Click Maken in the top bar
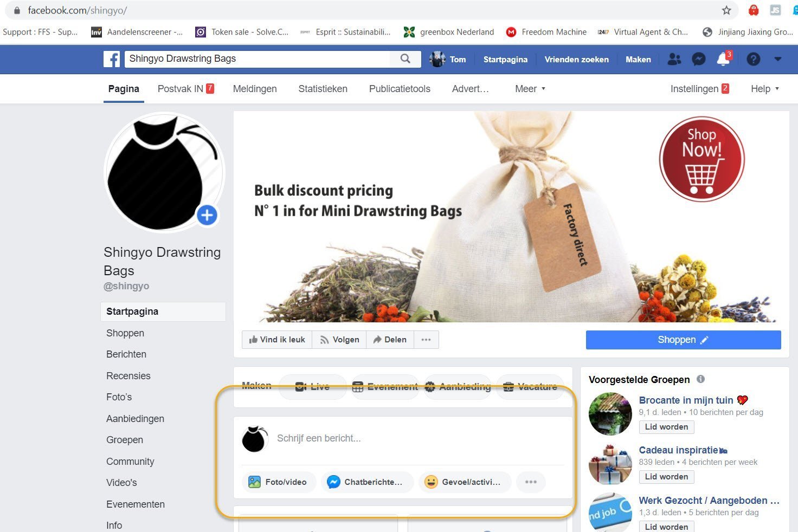This screenshot has height=532, width=798. click(638, 59)
